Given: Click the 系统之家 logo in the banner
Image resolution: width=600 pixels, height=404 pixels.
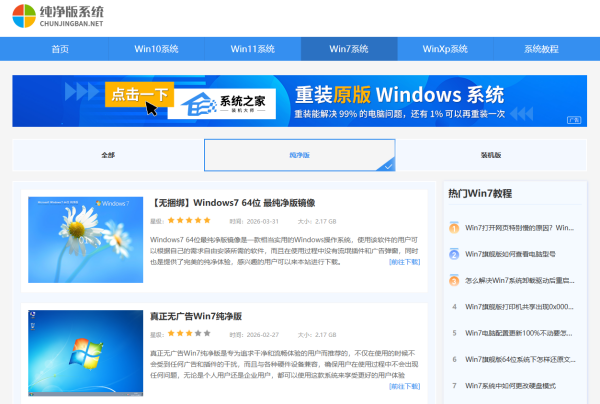Looking at the screenshot, I should 222,104.
